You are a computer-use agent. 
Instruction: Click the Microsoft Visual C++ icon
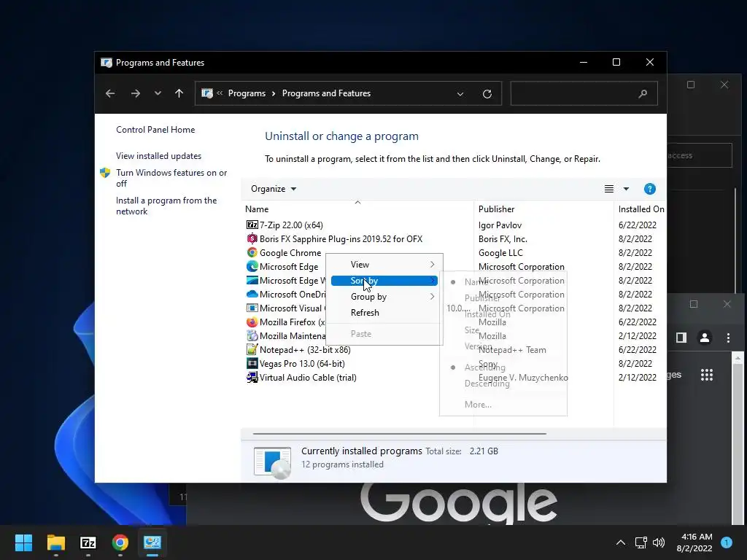click(252, 308)
